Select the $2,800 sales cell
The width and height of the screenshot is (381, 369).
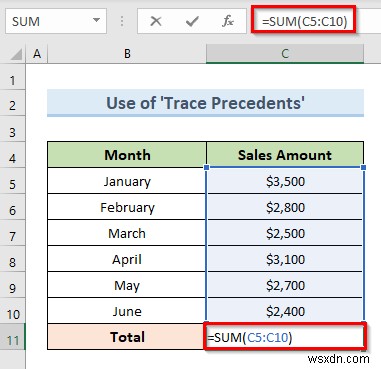click(x=285, y=207)
